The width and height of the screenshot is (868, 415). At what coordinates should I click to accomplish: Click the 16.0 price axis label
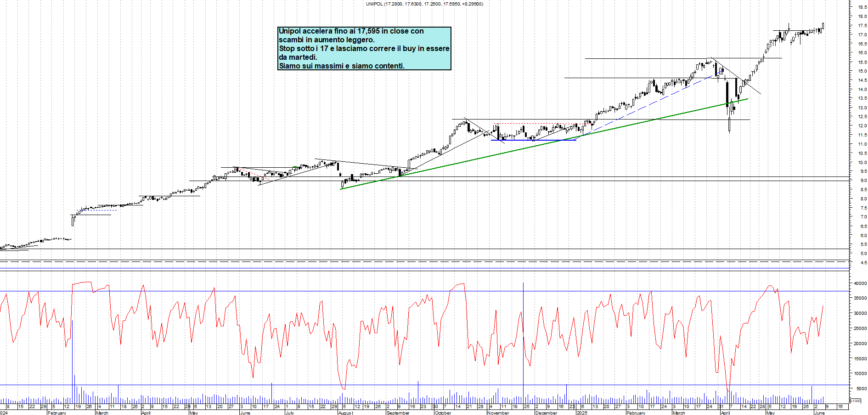(862, 53)
